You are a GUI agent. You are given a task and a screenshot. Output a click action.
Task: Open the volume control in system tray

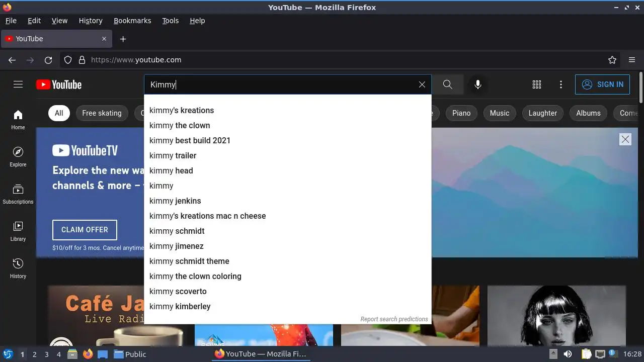pyautogui.click(x=568, y=354)
